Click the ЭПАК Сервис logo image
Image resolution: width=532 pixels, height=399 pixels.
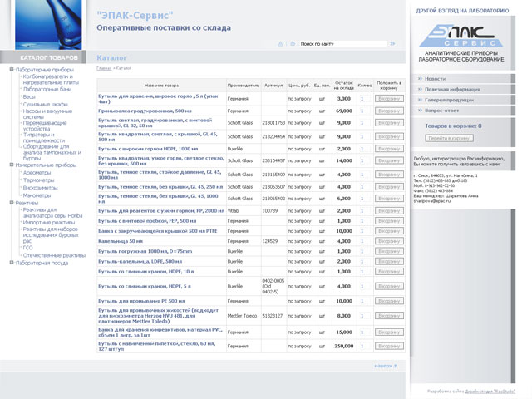[x=461, y=43]
